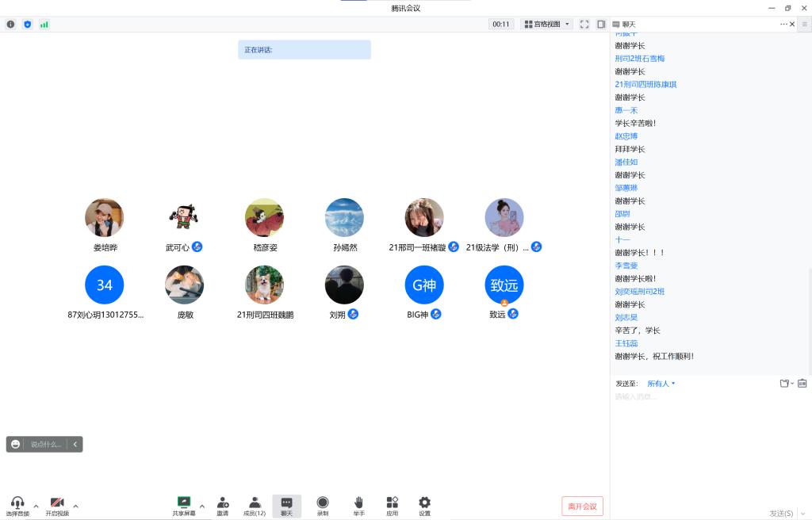Expand audio options arrow beside 选择音频
Screen dimensions: 812x520
point(36,506)
